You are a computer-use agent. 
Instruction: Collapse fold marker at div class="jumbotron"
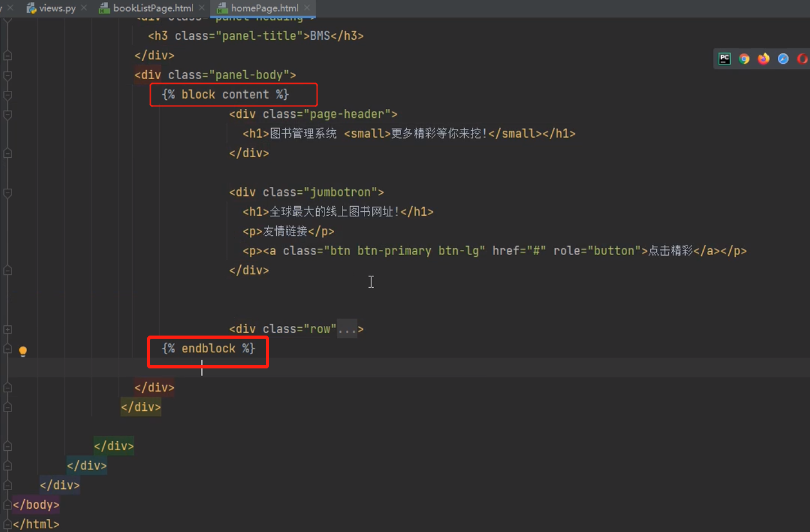point(8,193)
